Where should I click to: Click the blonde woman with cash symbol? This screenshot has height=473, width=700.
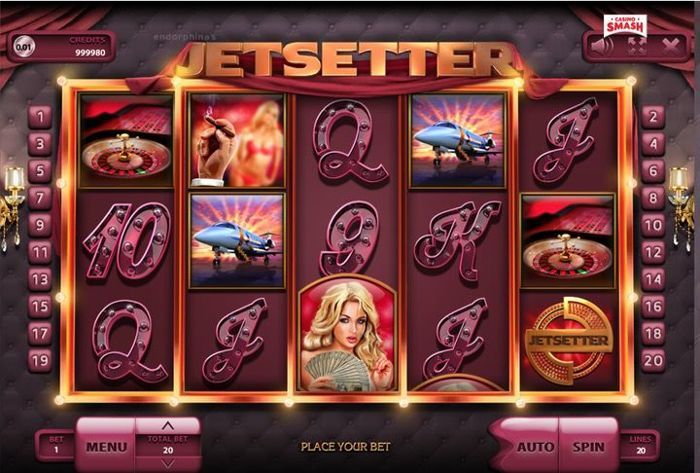click(x=347, y=333)
